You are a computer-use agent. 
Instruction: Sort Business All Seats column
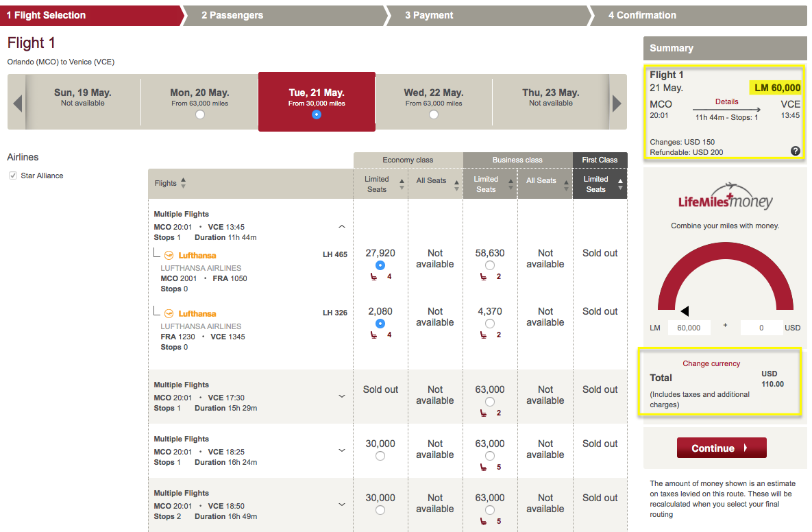pyautogui.click(x=566, y=185)
